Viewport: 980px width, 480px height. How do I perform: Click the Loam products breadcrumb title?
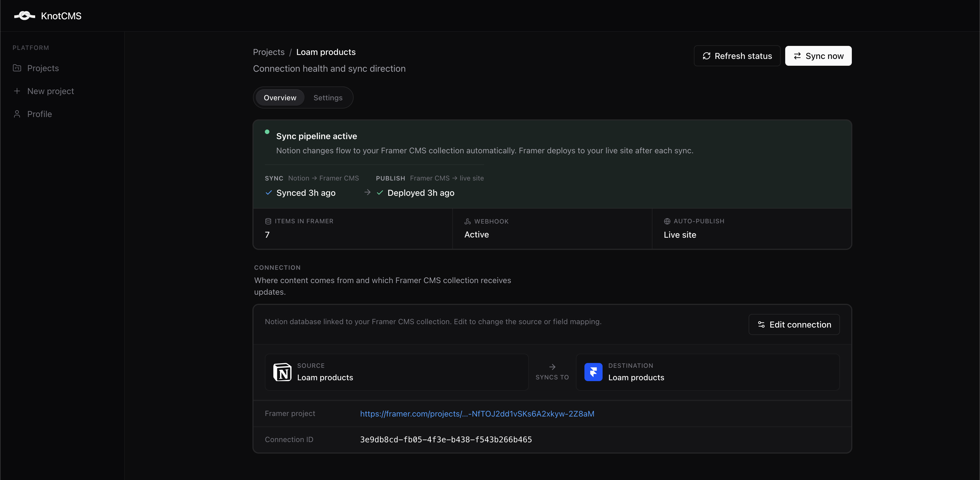pos(326,52)
